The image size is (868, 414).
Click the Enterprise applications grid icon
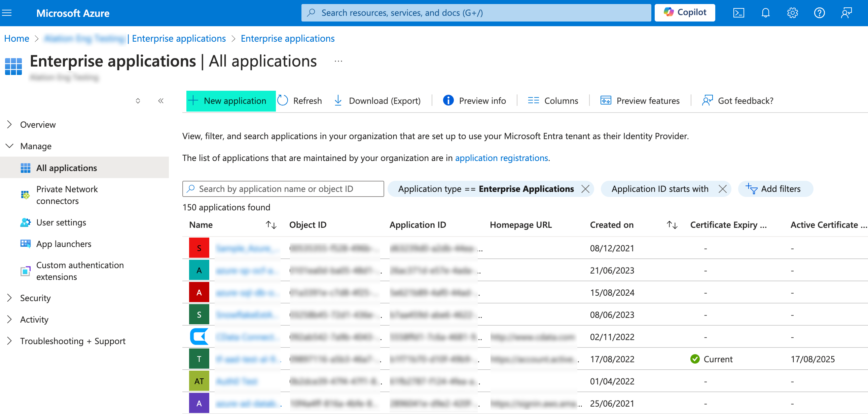tap(13, 66)
